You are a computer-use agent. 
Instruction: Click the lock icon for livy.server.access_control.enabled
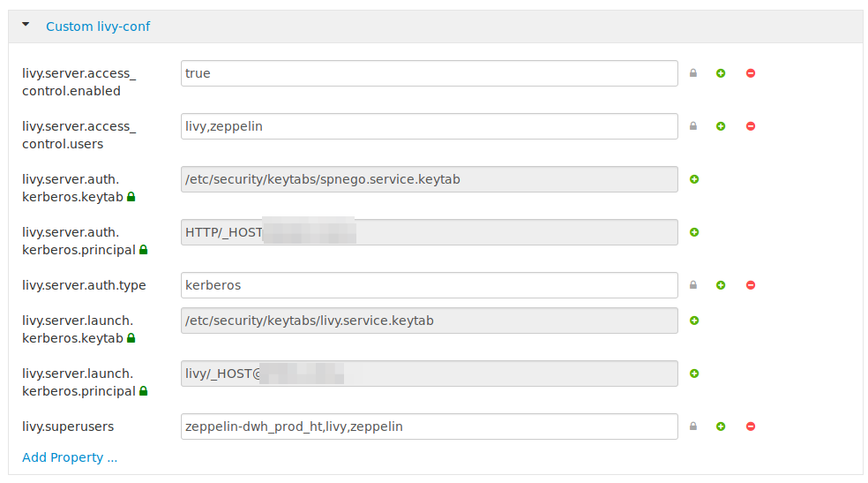(x=693, y=73)
